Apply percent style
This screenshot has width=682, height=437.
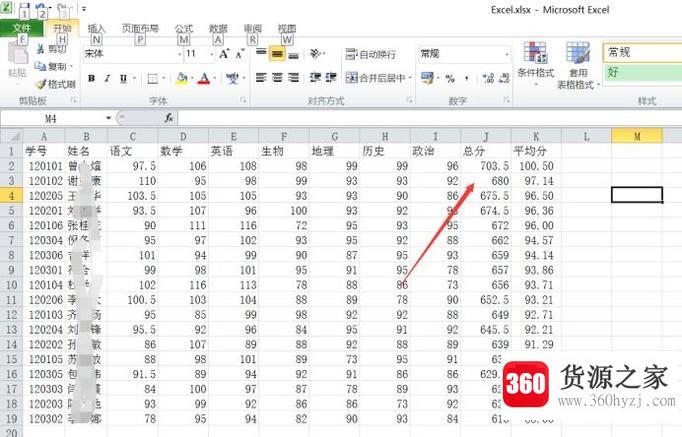pyautogui.click(x=450, y=78)
